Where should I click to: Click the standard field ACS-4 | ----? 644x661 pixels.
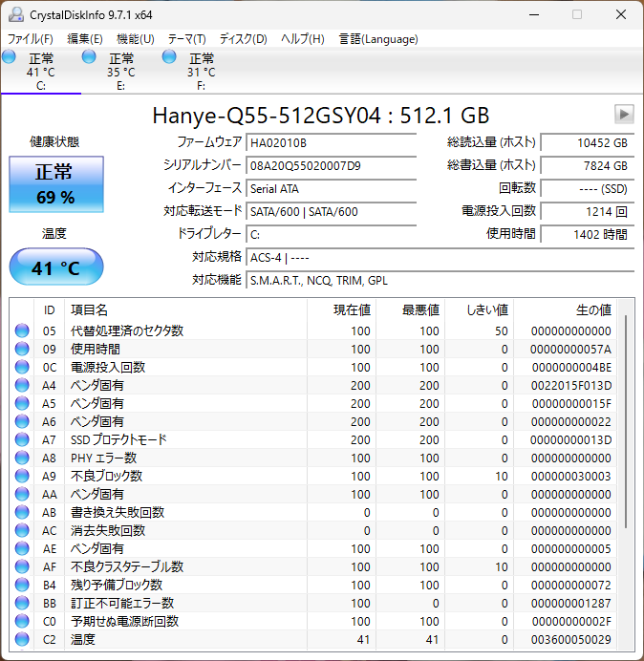[440, 257]
